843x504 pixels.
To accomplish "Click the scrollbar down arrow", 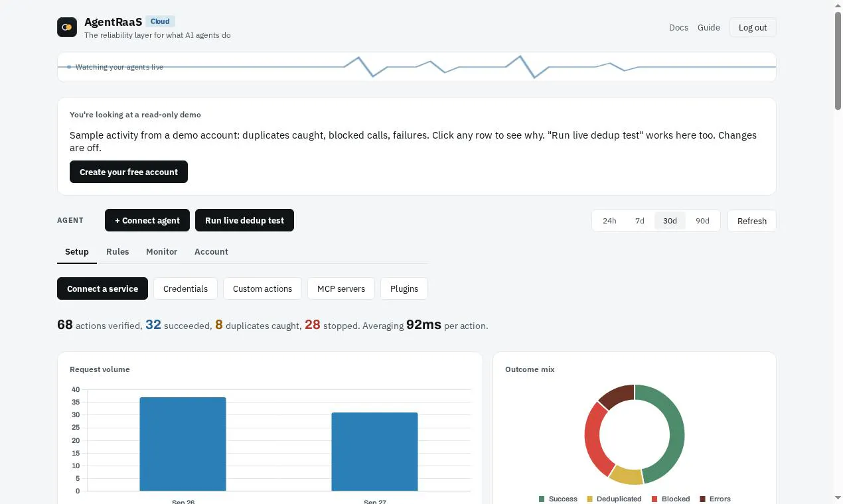I will 838,498.
